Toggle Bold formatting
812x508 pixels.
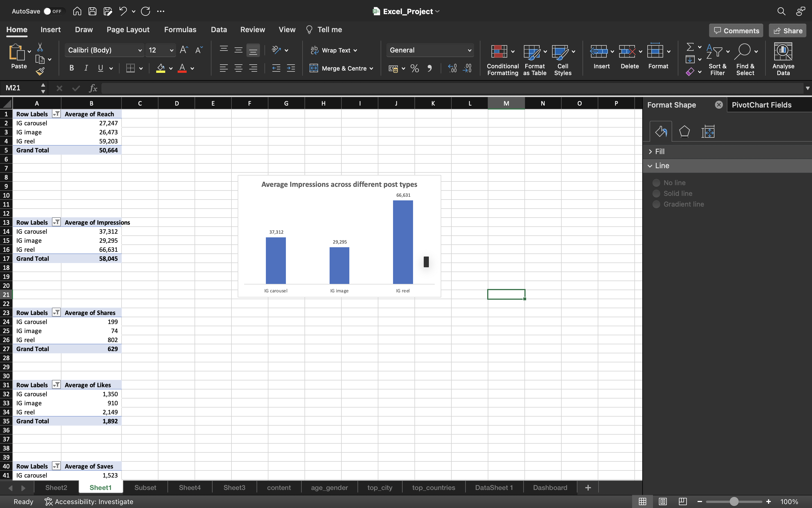point(71,68)
